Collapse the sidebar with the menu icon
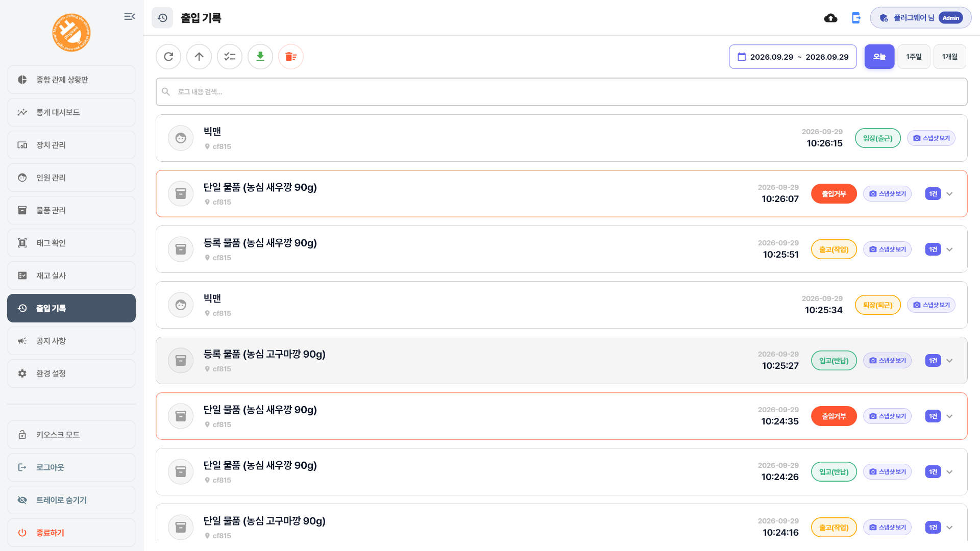This screenshot has height=551, width=980. (x=130, y=16)
